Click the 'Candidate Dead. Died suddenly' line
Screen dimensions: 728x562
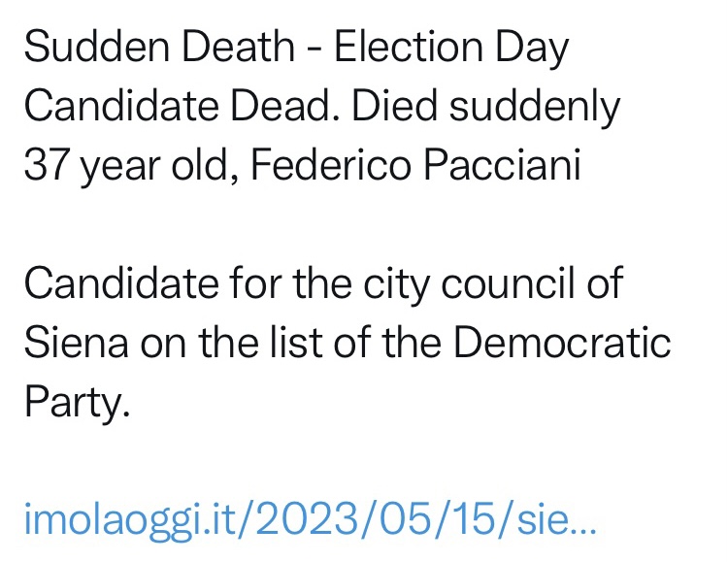322,108
